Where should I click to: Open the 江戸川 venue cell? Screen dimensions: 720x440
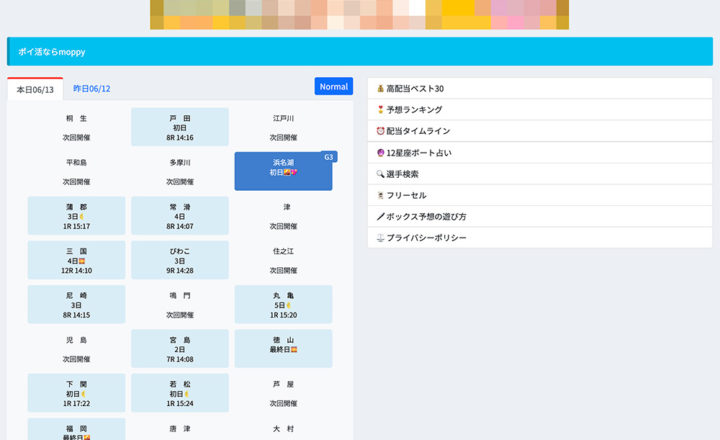[283, 127]
